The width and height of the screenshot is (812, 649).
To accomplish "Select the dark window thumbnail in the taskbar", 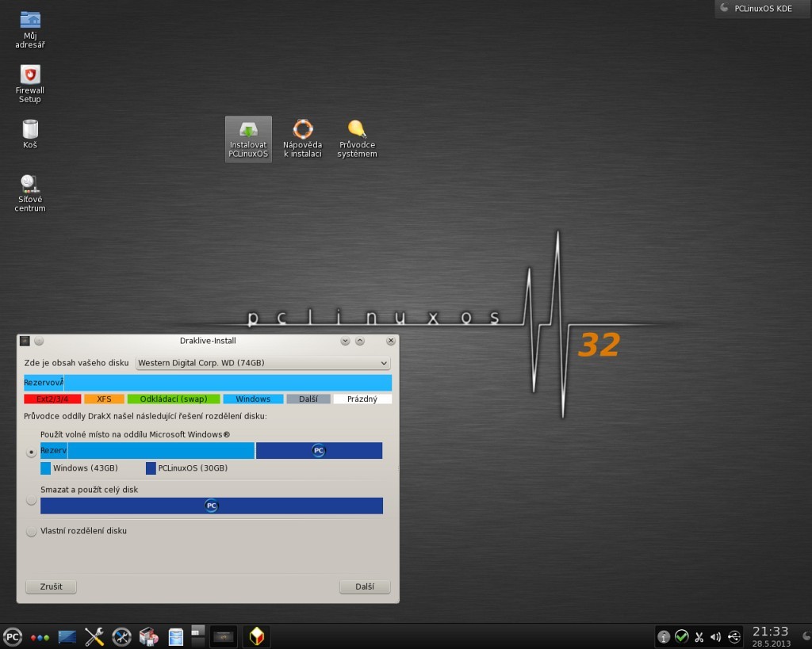I will coord(224,636).
